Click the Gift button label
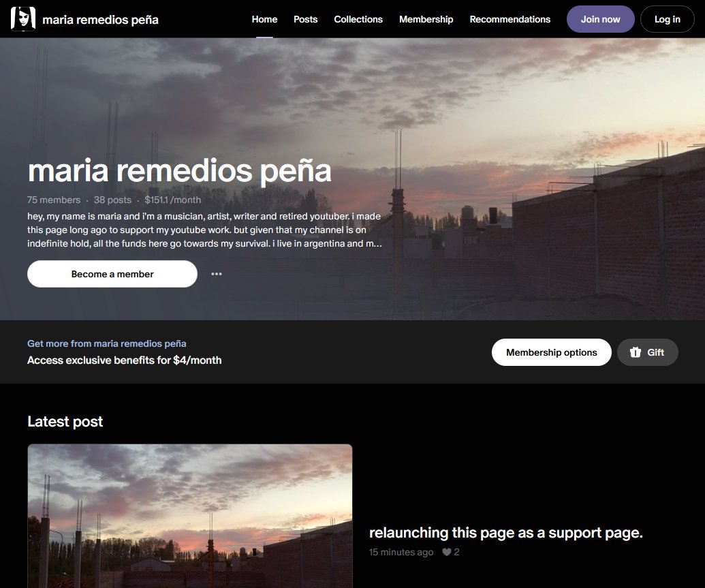Image resolution: width=705 pixels, height=588 pixels. click(655, 352)
